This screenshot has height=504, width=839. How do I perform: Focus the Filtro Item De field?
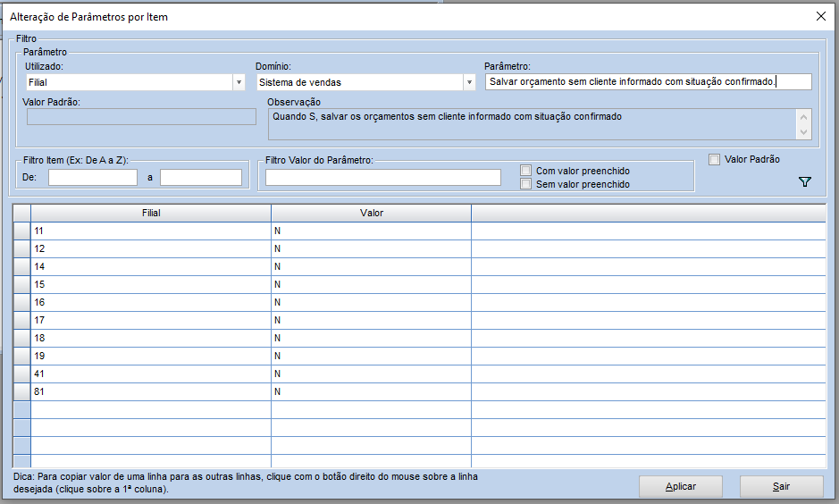click(93, 178)
